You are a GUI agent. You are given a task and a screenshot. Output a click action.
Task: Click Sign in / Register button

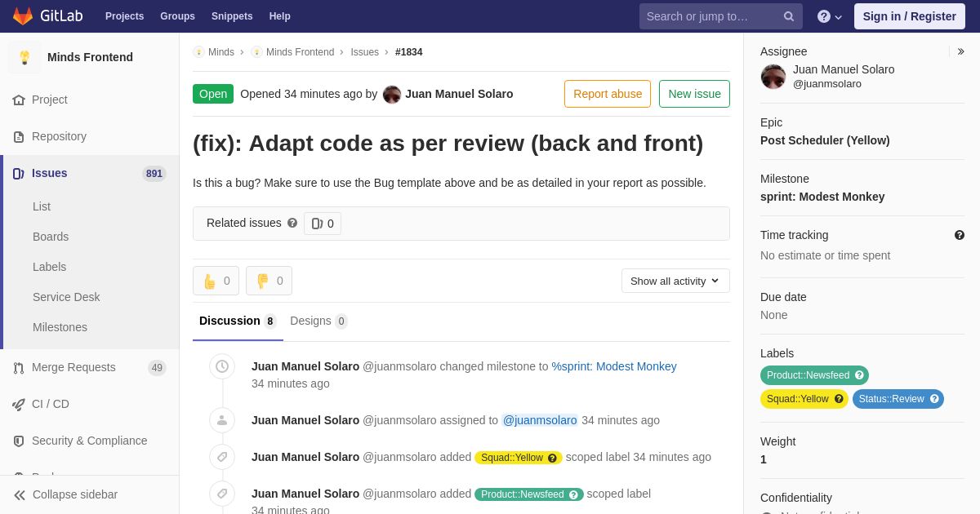[x=910, y=16]
